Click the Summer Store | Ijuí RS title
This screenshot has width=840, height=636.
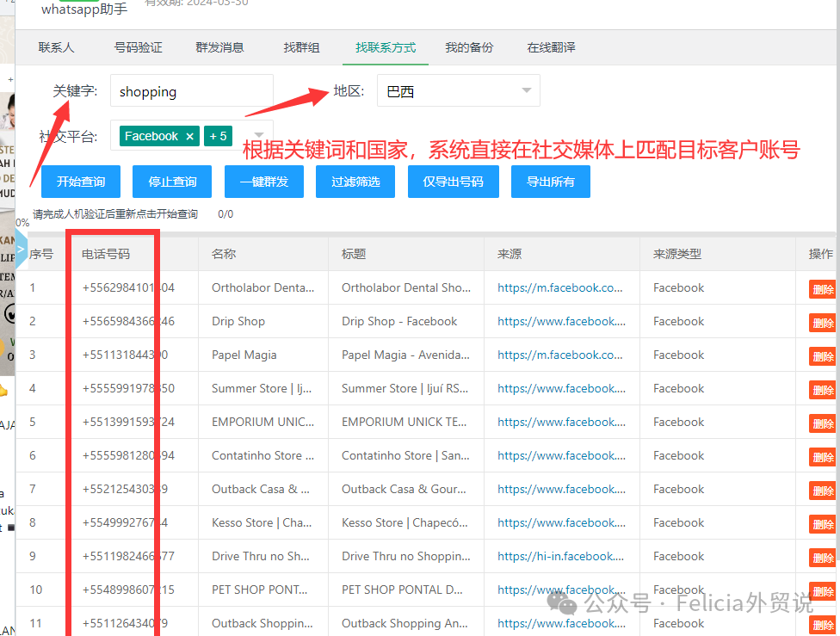click(x=405, y=388)
